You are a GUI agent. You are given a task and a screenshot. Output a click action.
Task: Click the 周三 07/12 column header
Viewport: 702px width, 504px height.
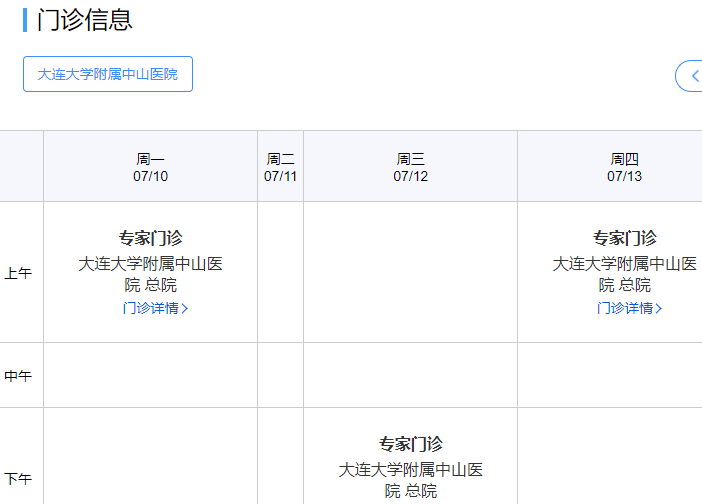pyautogui.click(x=410, y=167)
